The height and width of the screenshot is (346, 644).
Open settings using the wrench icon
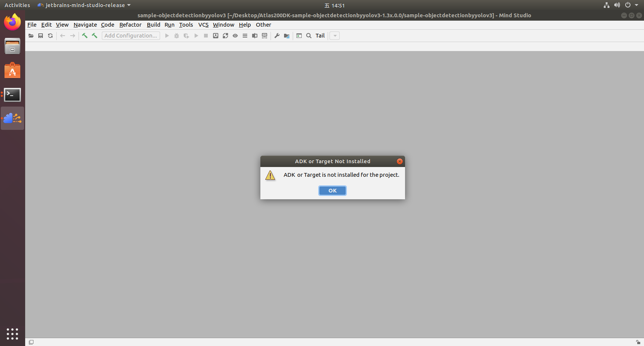(x=277, y=36)
